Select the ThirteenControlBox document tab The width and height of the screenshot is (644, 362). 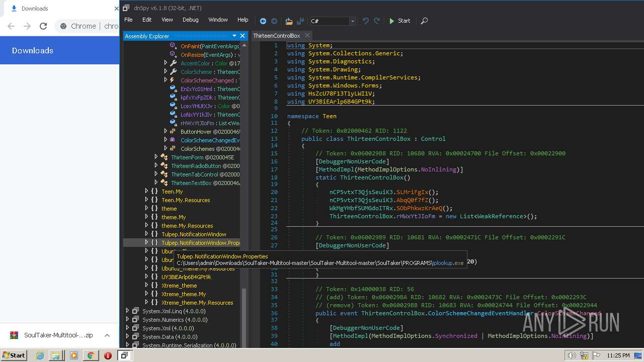tap(277, 36)
